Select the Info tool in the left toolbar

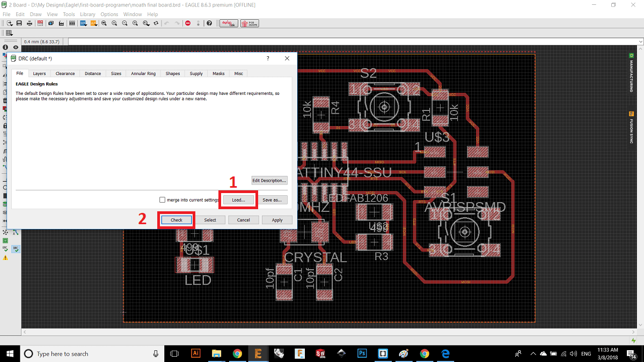[5, 48]
